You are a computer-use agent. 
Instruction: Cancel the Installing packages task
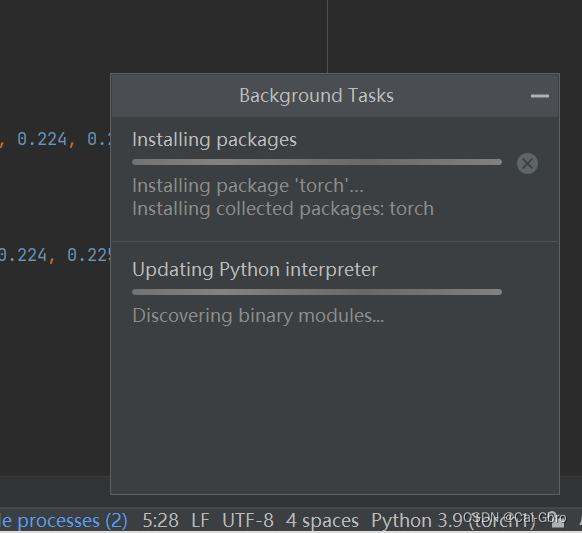tap(527, 163)
